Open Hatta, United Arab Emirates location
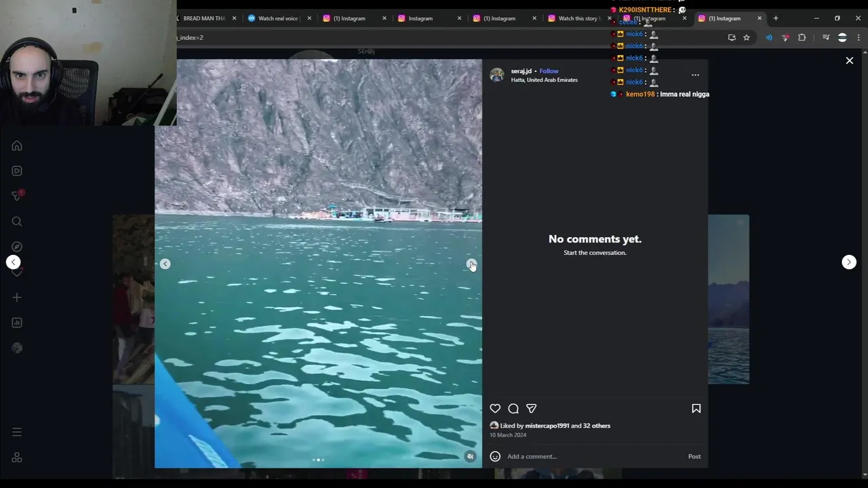868x488 pixels. (x=544, y=80)
